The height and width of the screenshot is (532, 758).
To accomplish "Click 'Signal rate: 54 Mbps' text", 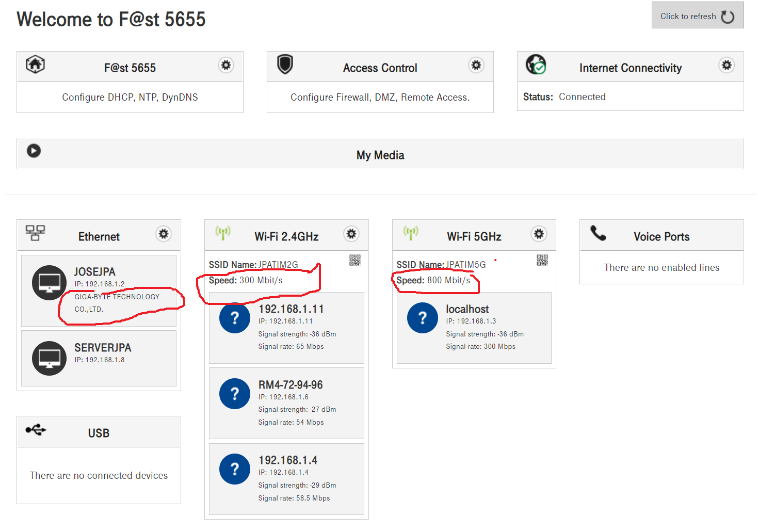I will [x=291, y=423].
